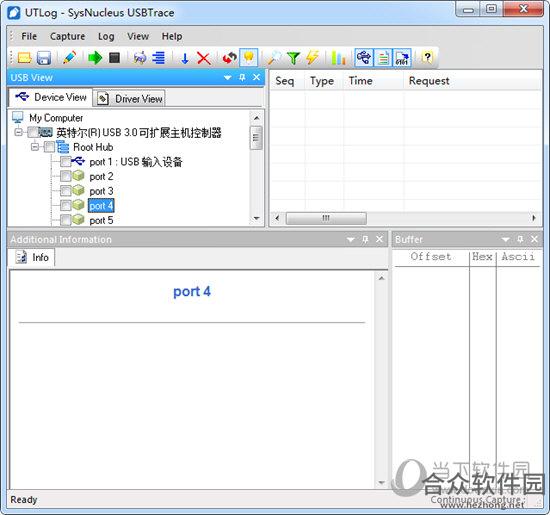Click the blue down arrow autoscroll icon
Viewport: 550px width, 515px height.
click(185, 58)
